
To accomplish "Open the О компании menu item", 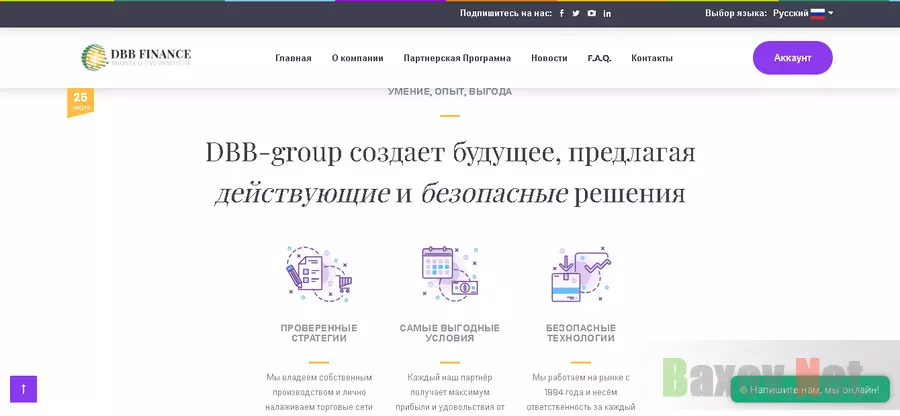I will tap(358, 58).
